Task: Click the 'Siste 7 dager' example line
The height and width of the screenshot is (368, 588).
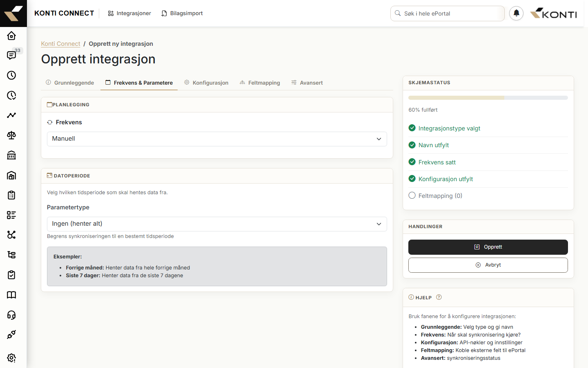Action: [125, 276]
